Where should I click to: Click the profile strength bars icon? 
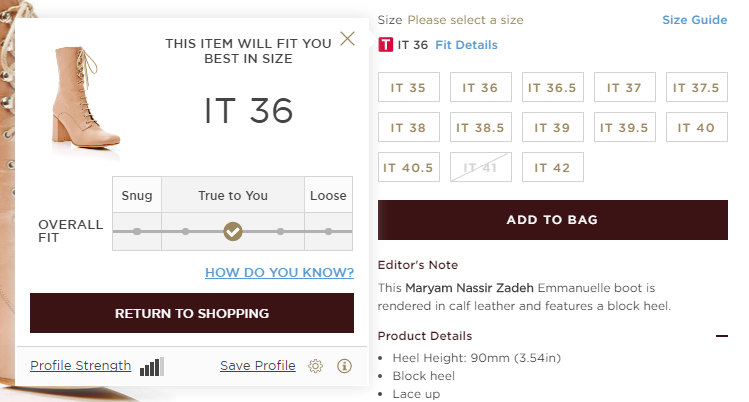[152, 367]
